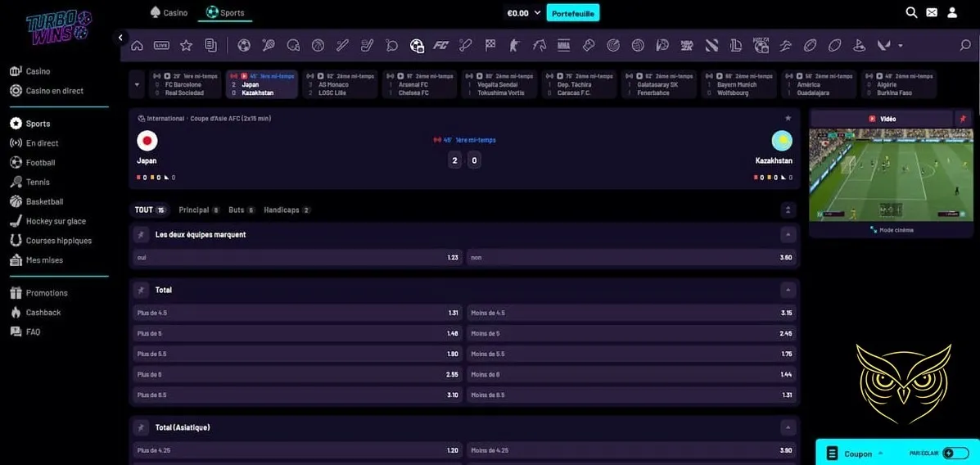The width and height of the screenshot is (980, 465).
Task: Open Casino en direct in sidebar
Action: (x=47, y=91)
